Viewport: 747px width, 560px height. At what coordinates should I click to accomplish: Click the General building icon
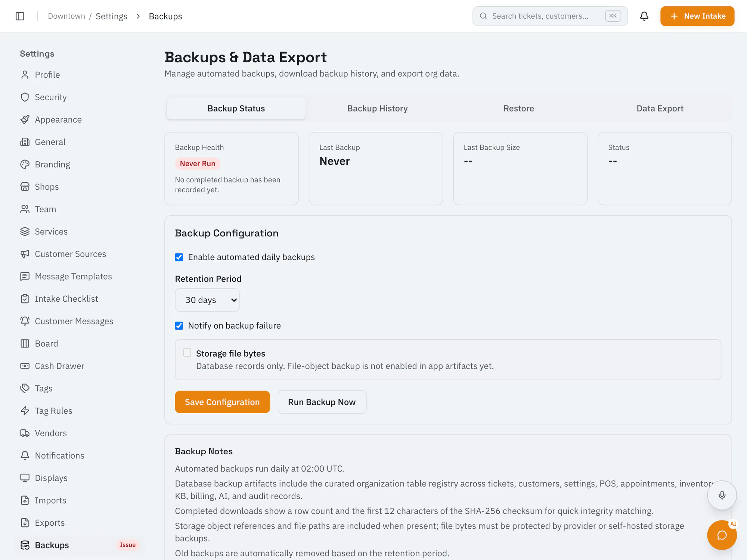click(x=25, y=142)
